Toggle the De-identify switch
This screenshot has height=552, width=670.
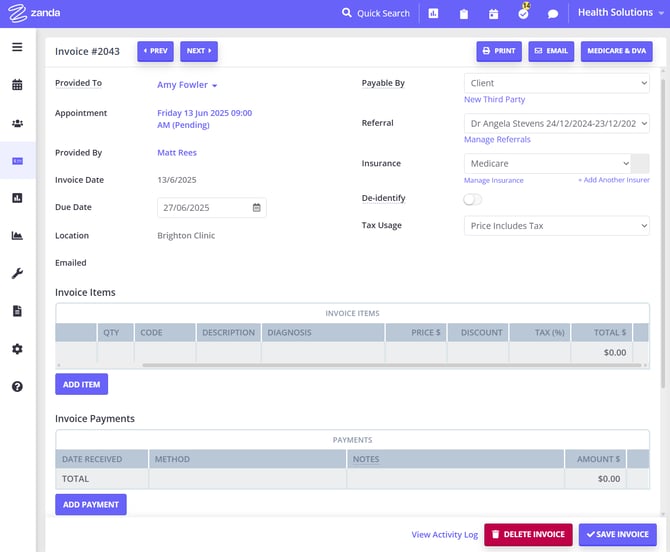pos(473,199)
